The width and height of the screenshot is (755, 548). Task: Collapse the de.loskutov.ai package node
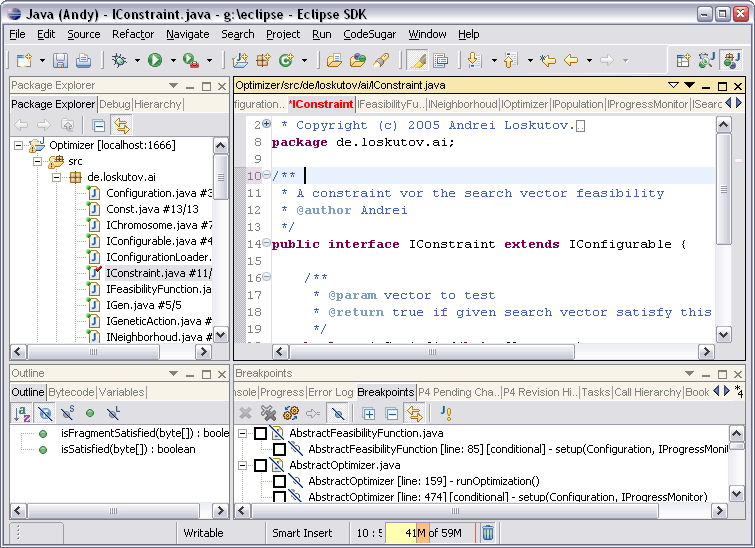tap(57, 177)
